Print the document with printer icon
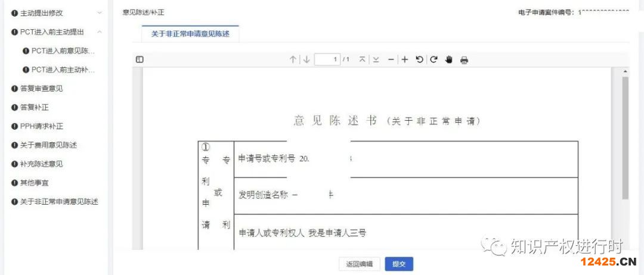Image resolution: width=644 pixels, height=275 pixels. 465,60
